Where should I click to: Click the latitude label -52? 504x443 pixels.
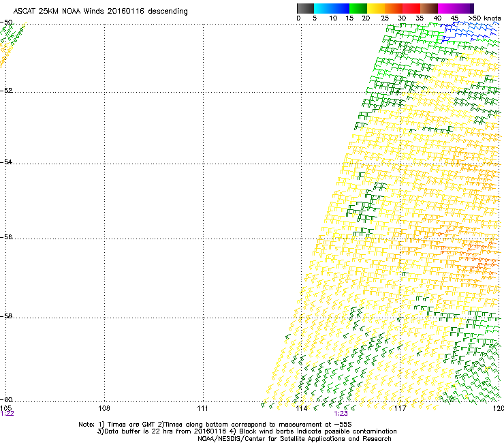click(6, 90)
